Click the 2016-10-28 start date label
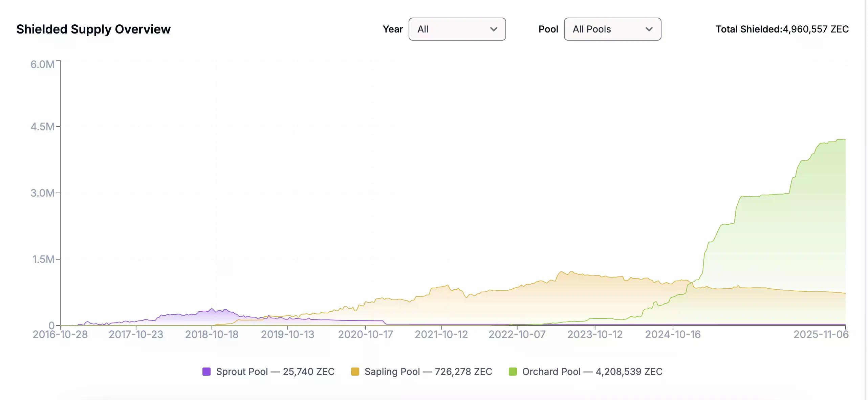Viewport: 868px width, 400px height. click(60, 334)
